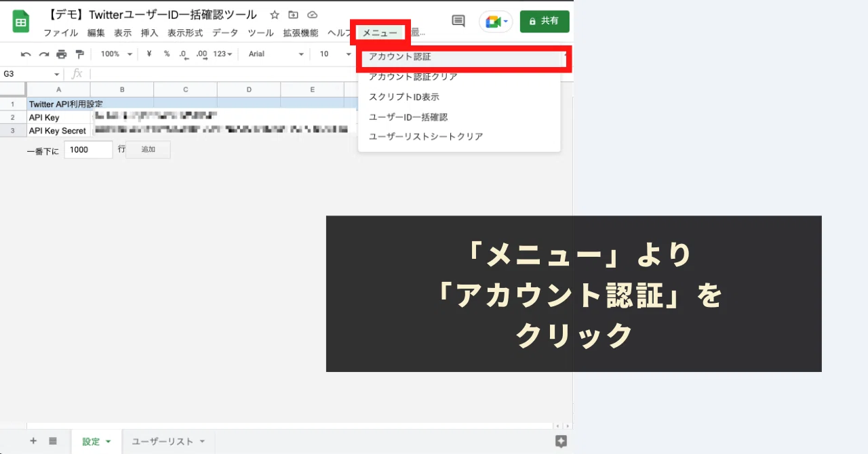Image resolution: width=868 pixels, height=454 pixels.
Task: Open the 挿入 menu
Action: (149, 33)
